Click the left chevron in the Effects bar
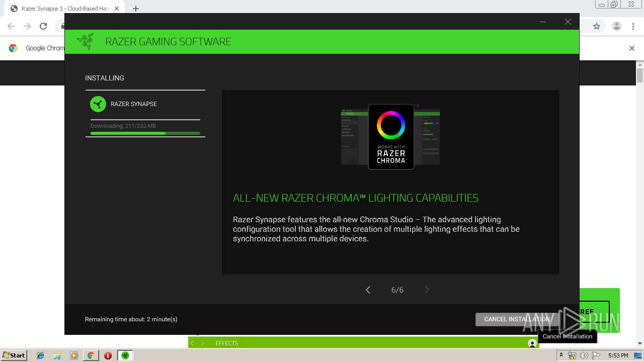This screenshot has width=644, height=362. coord(192,343)
